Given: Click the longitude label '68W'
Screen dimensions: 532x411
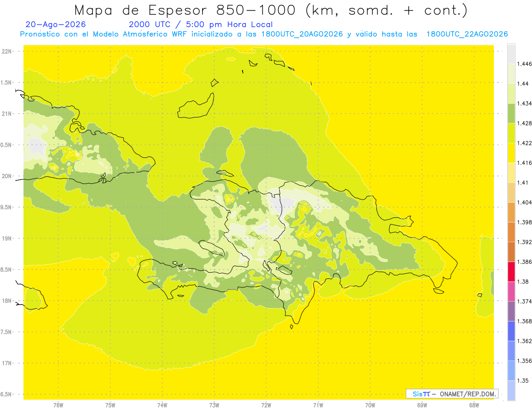Looking at the screenshot, I should click(474, 405).
